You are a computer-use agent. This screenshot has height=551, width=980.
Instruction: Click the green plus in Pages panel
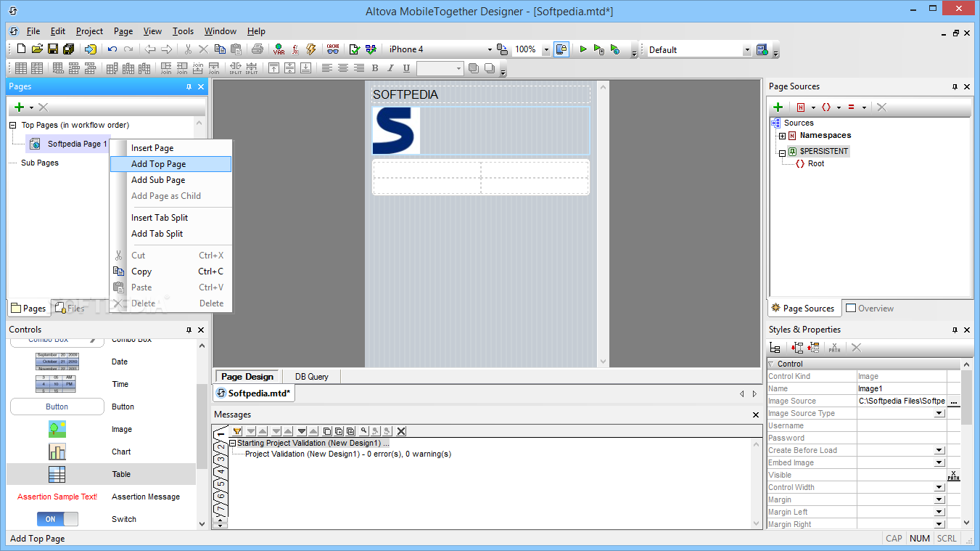coord(20,107)
